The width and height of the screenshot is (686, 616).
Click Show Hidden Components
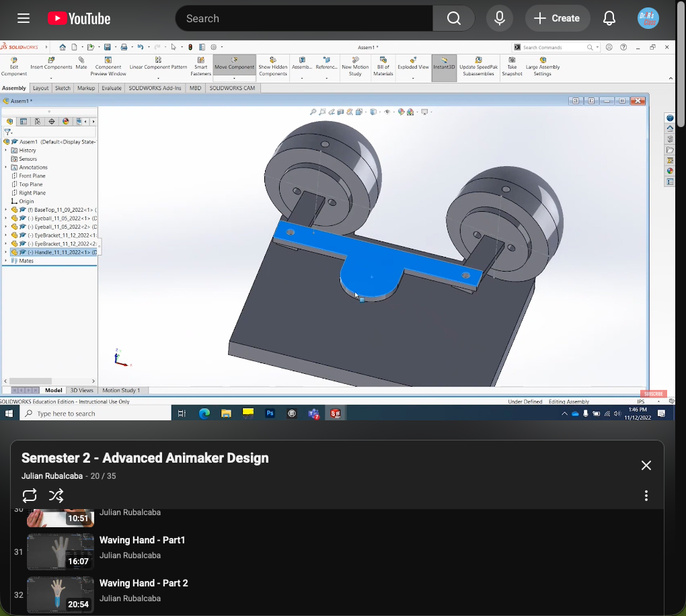[273, 67]
